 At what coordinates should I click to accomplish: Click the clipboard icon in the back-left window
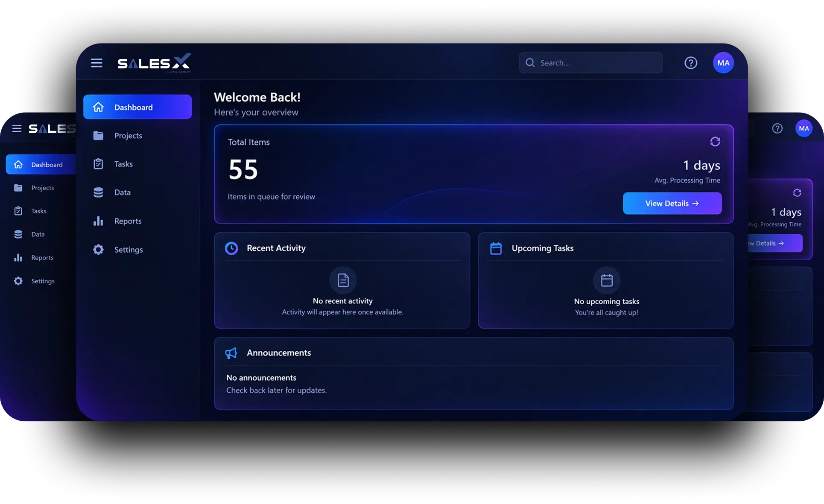pos(18,211)
